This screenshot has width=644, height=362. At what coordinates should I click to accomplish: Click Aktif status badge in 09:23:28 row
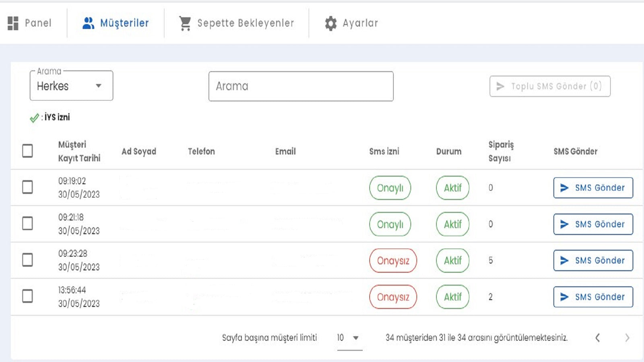point(452,261)
